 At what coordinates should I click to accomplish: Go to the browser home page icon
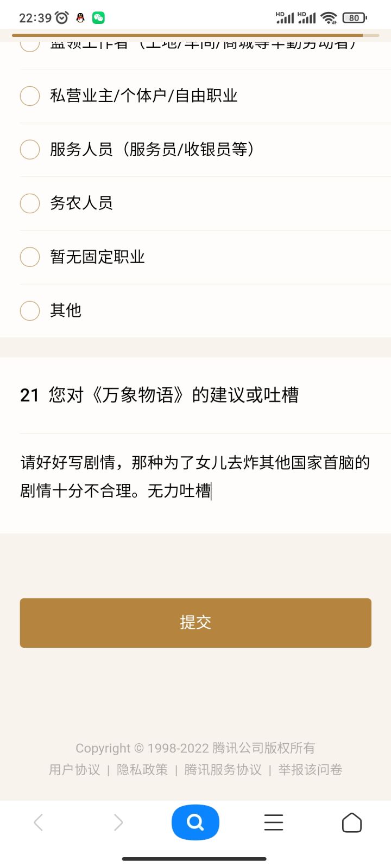click(352, 822)
